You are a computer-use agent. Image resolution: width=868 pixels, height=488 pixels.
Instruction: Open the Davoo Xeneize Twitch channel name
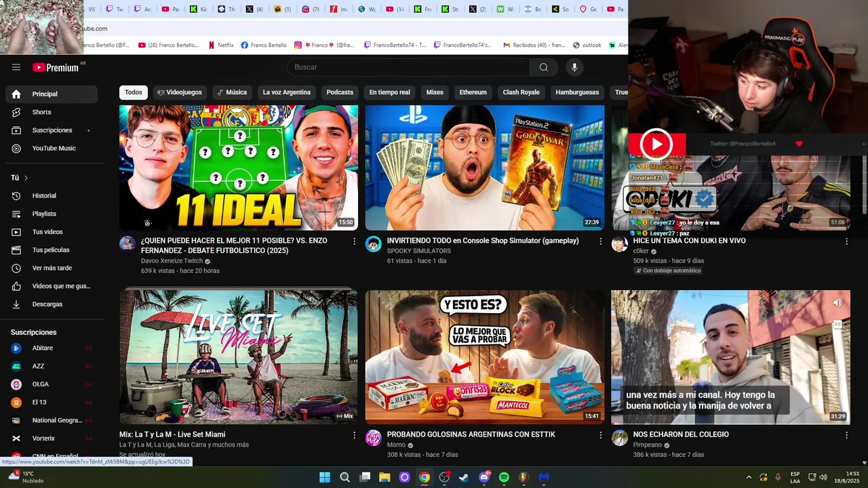[172, 261]
